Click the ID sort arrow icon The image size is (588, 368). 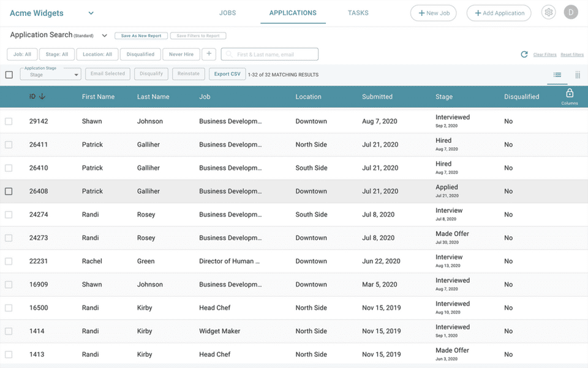(42, 96)
